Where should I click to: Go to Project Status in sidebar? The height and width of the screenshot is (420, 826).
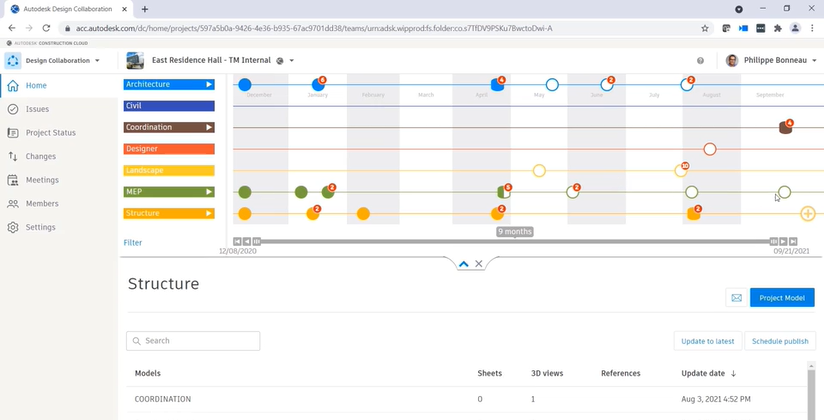[x=49, y=133]
